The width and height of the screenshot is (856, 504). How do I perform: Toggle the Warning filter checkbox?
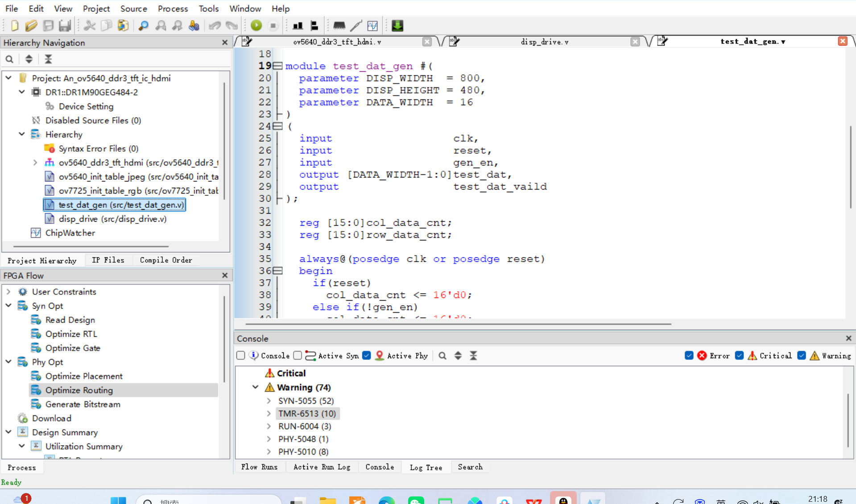click(802, 355)
